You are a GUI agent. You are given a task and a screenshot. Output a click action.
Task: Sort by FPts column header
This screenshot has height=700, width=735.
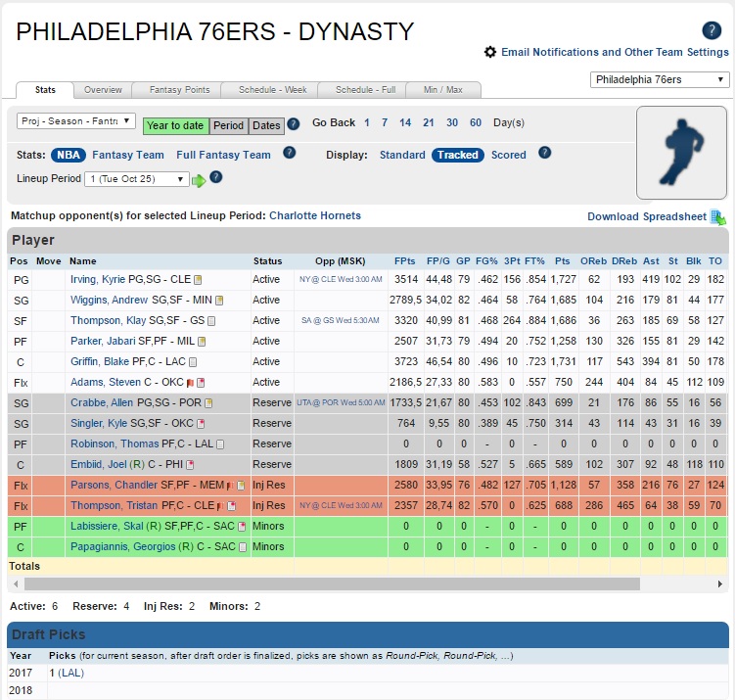pyautogui.click(x=404, y=261)
